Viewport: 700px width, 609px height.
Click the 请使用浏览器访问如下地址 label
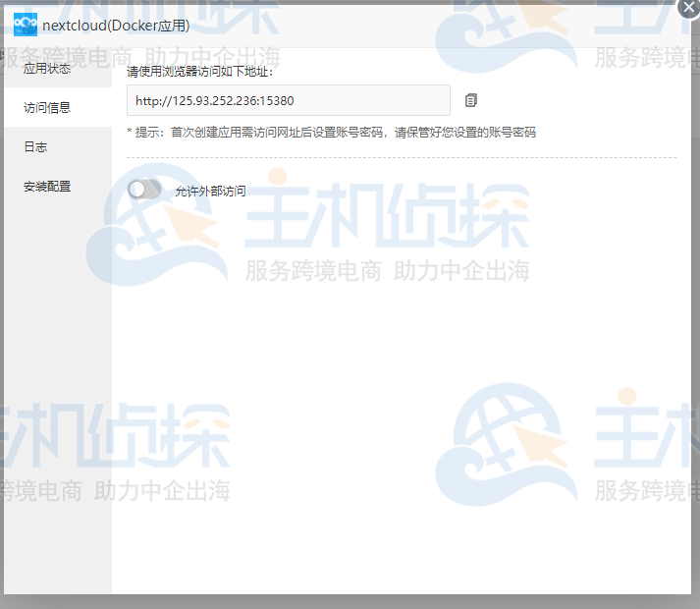point(199,72)
